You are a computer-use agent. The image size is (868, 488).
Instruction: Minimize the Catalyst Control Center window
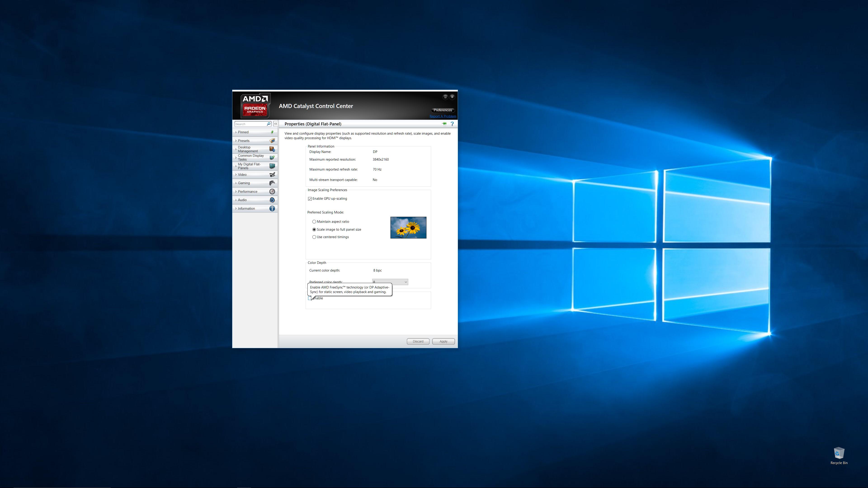click(x=445, y=97)
